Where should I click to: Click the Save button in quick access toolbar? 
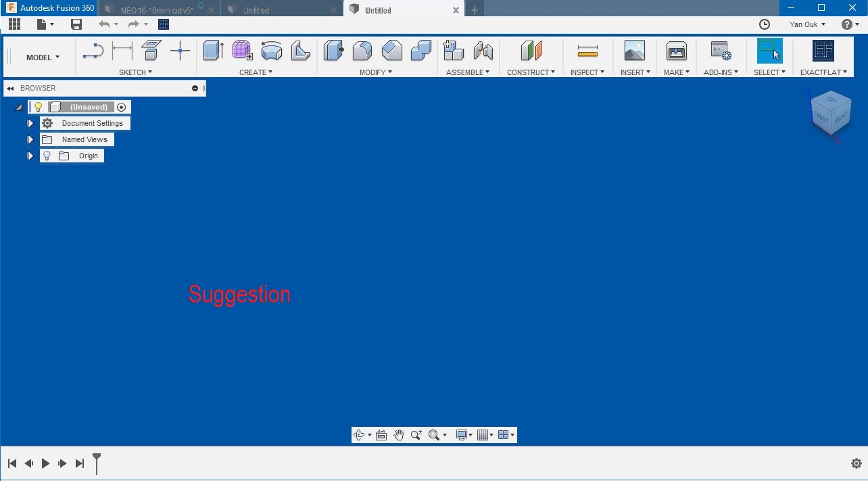pyautogui.click(x=76, y=24)
